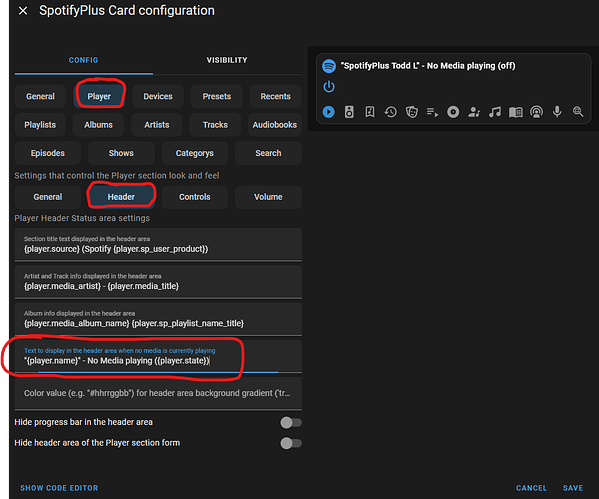Open the Episodes microphone icon

click(x=557, y=112)
